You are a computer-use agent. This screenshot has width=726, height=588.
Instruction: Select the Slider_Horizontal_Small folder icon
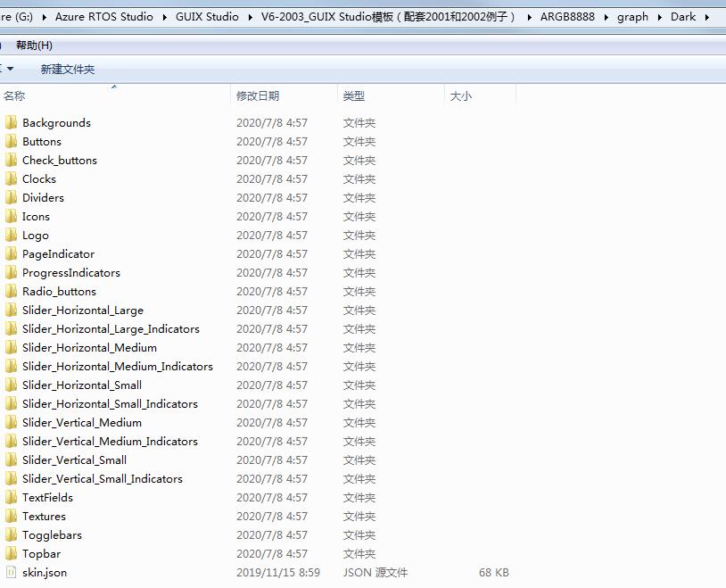tap(11, 385)
